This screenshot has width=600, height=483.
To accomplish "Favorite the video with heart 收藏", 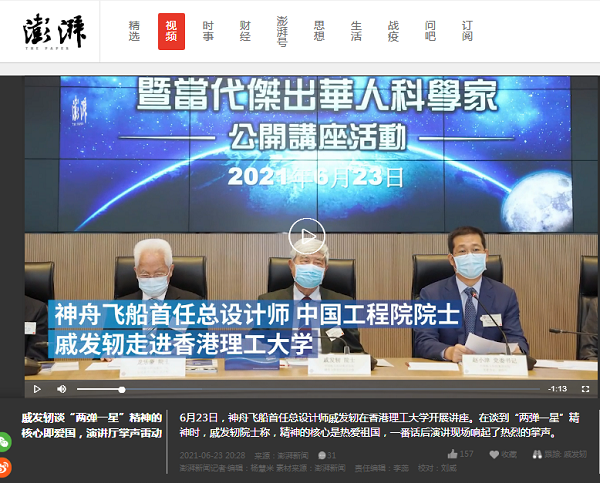I will point(503,454).
